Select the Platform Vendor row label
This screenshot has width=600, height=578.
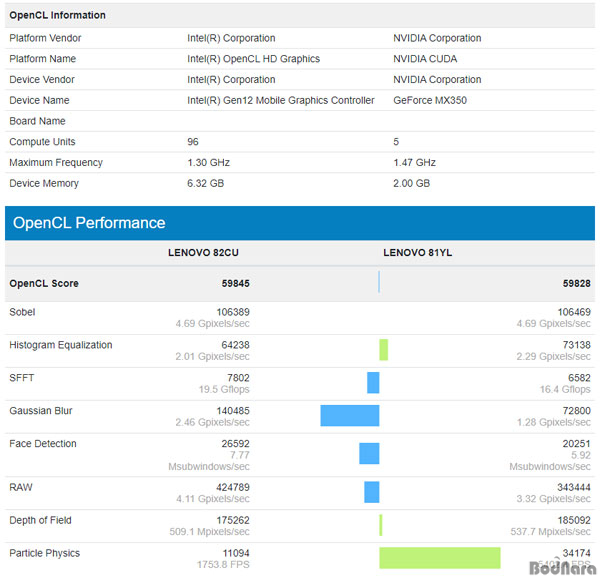[x=45, y=38]
